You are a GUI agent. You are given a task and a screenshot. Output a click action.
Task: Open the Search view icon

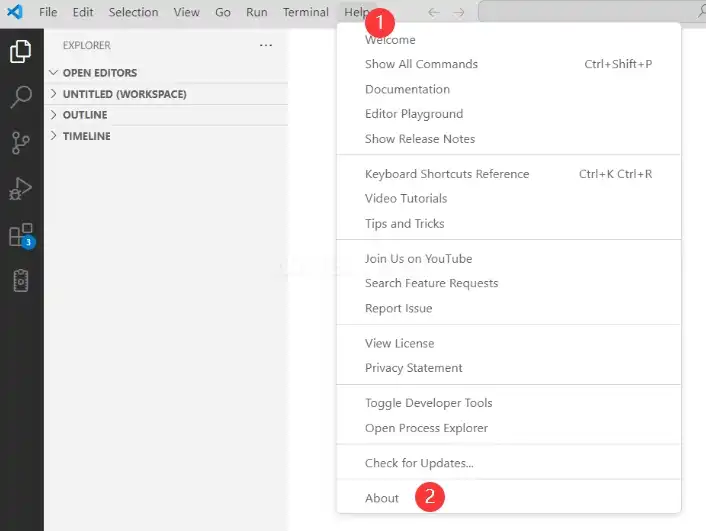21,97
